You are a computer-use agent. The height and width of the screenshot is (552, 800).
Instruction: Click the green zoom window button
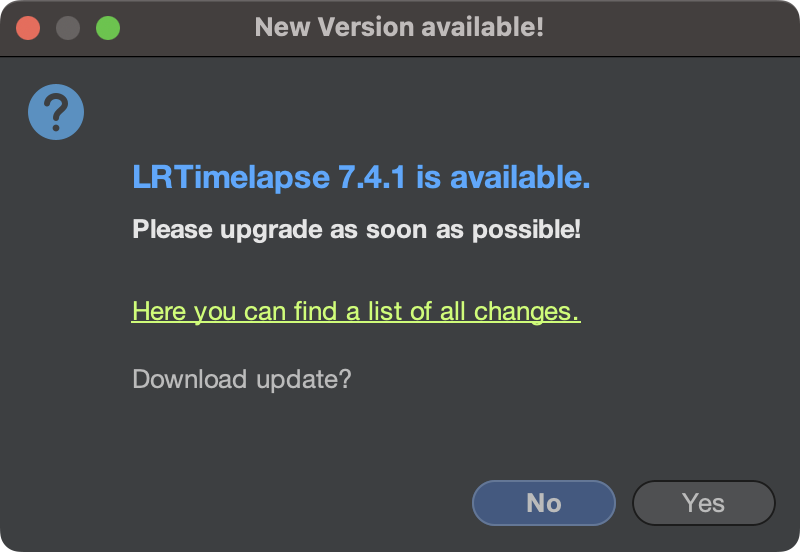(108, 28)
